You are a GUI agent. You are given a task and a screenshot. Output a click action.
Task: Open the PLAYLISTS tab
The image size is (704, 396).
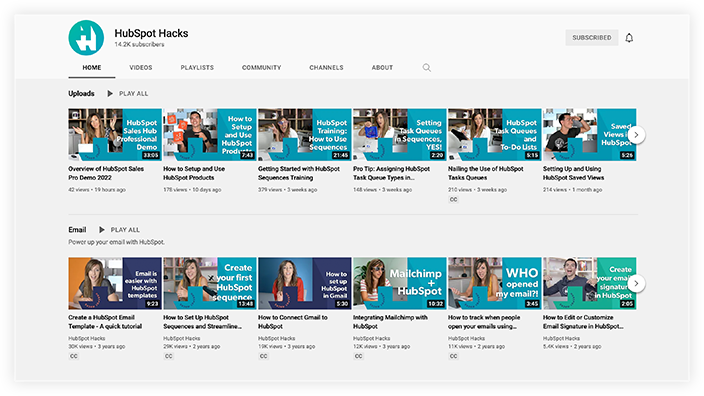click(x=197, y=67)
